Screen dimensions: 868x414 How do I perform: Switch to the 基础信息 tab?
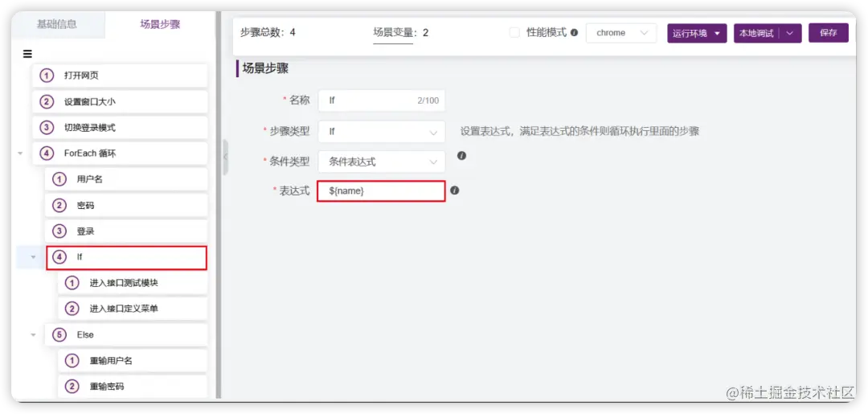(57, 24)
